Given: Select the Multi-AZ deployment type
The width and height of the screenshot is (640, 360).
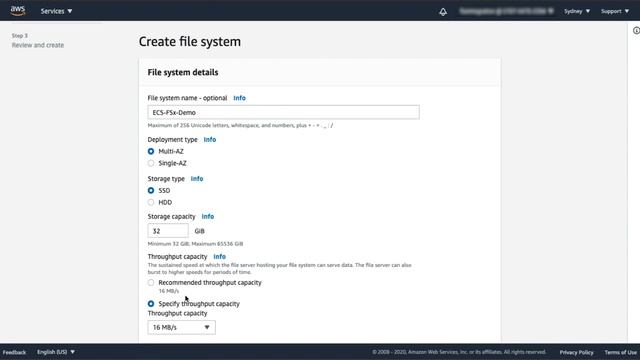Looking at the screenshot, I should point(151,151).
